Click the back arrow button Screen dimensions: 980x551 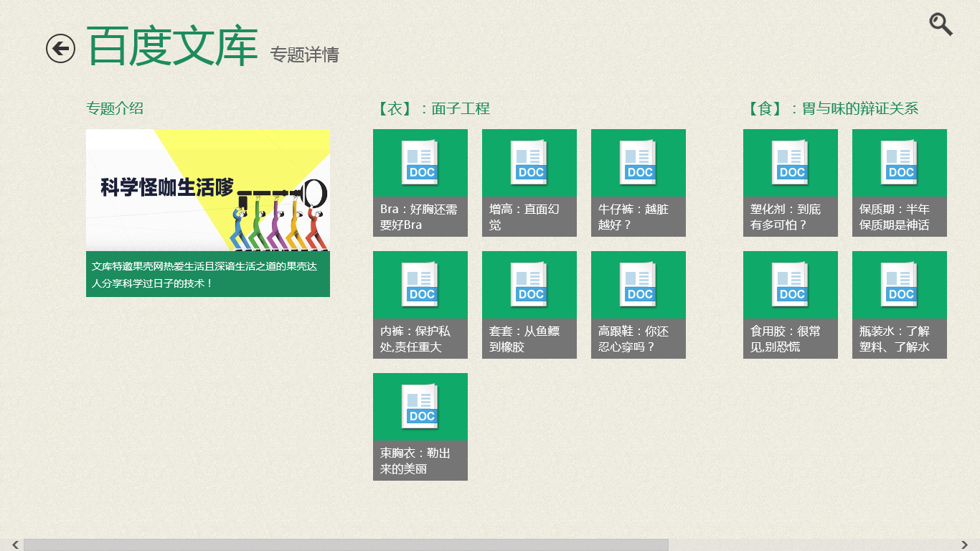point(60,48)
